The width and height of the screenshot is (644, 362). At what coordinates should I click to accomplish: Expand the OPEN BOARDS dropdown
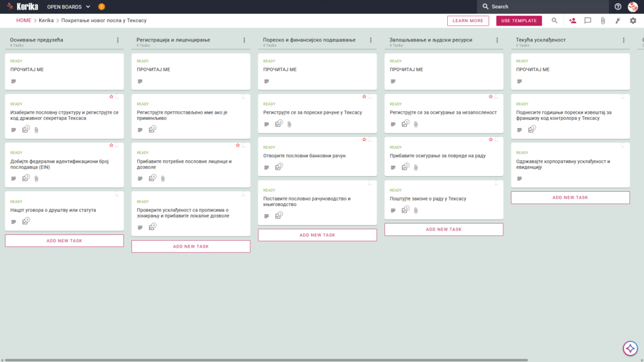point(69,7)
